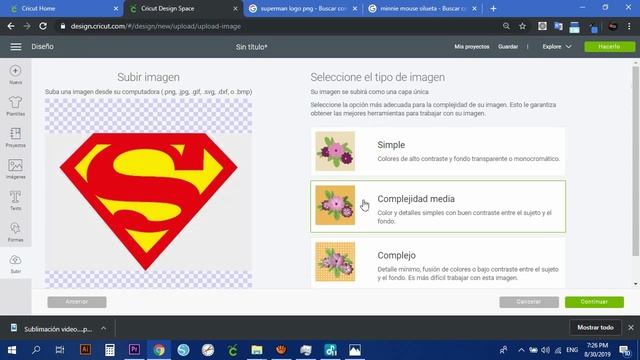Expand the Explore dropdown
This screenshot has width=640, height=360.
(557, 47)
